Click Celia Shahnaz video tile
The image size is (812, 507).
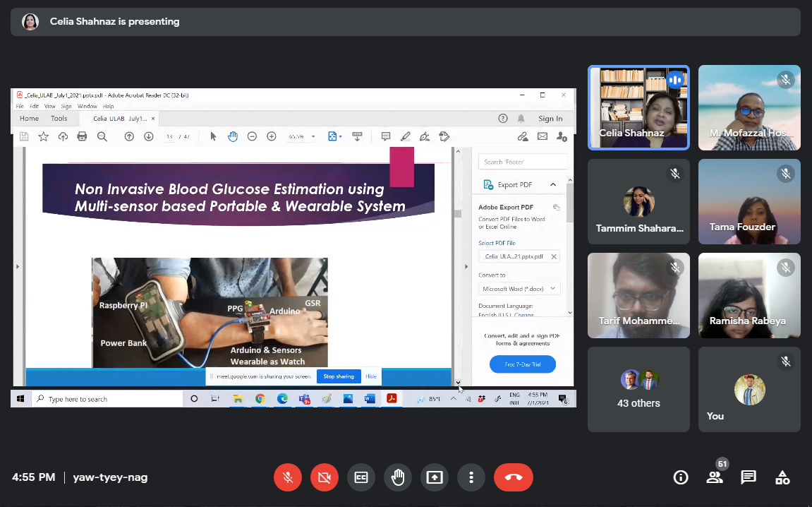(x=638, y=107)
